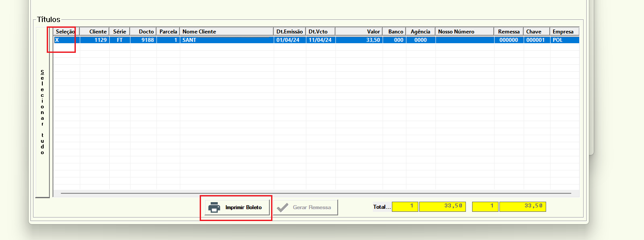Click the Dt.Vcto column header
Screen dimensions: 644x240
pos(321,32)
